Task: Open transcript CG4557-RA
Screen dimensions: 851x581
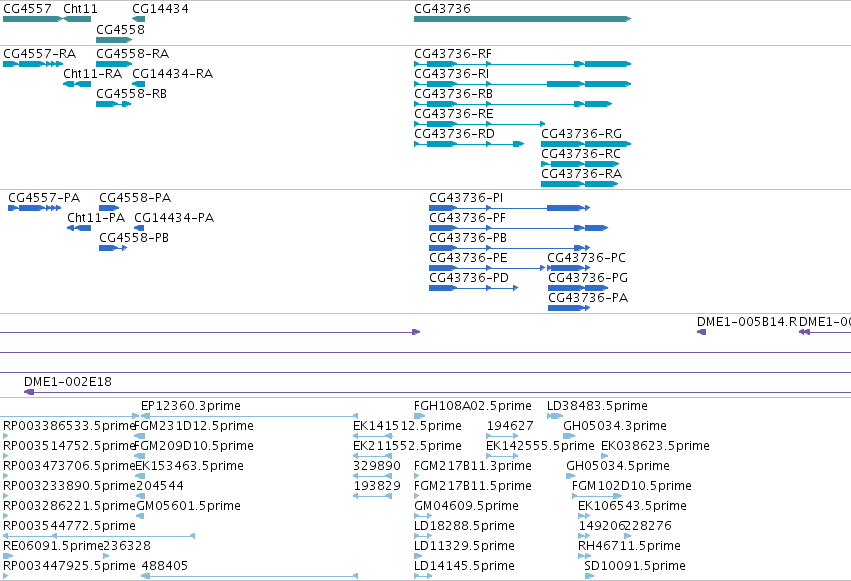Action: tap(33, 64)
